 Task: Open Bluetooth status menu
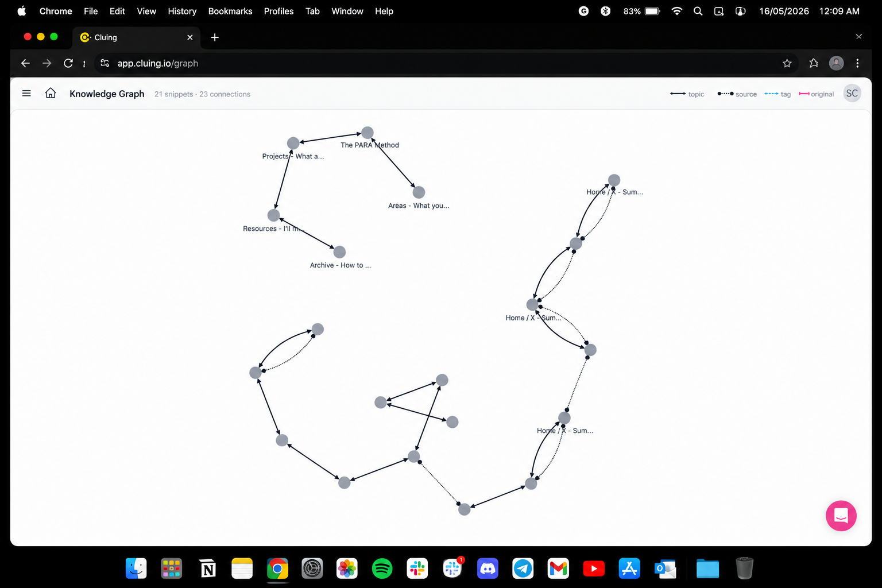point(605,11)
